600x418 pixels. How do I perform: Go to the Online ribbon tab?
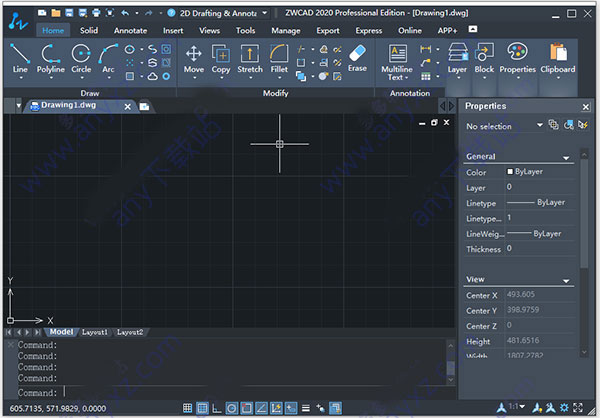pyautogui.click(x=410, y=30)
